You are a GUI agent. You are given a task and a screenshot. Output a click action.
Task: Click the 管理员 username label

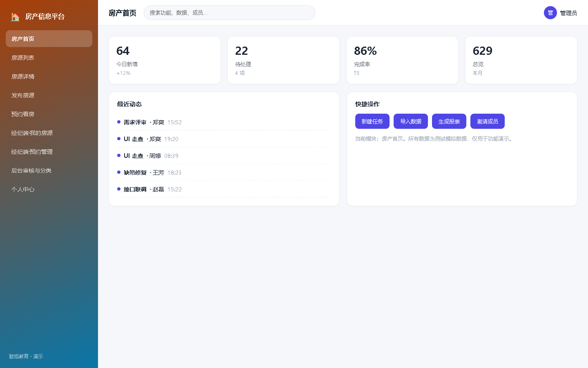click(568, 13)
